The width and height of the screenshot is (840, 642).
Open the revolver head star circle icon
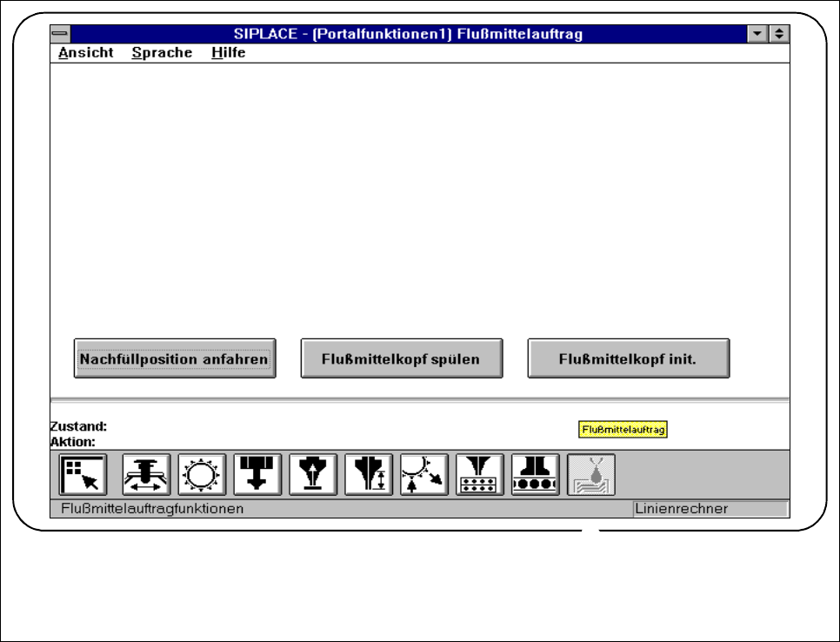[202, 475]
